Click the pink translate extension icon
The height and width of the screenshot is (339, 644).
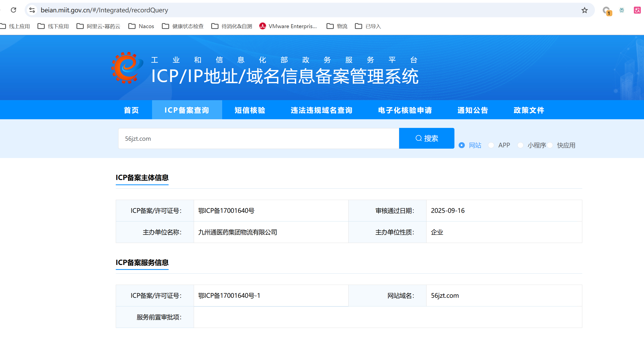tap(637, 10)
